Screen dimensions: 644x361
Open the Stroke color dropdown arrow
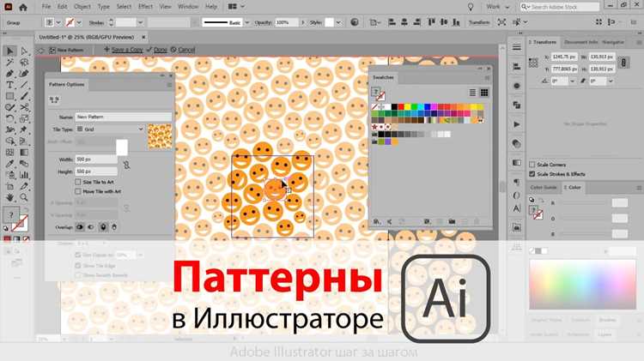[79, 22]
